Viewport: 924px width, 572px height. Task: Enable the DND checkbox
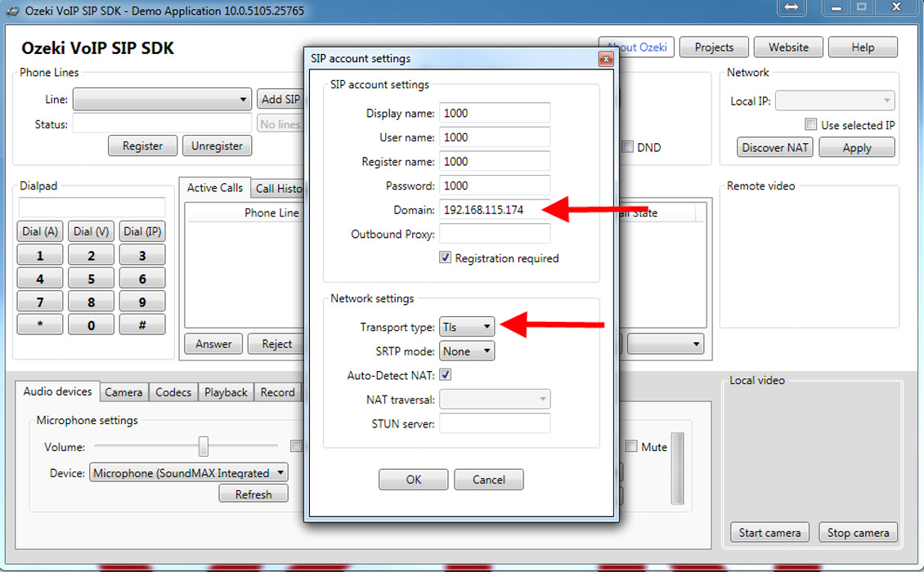[x=628, y=147]
